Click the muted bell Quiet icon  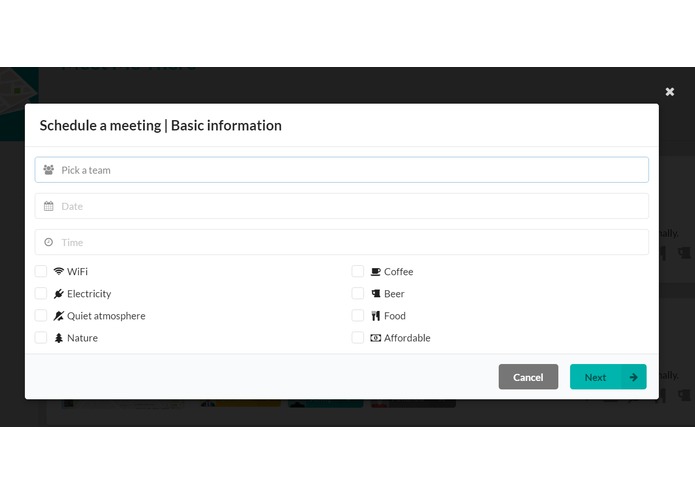pyautogui.click(x=59, y=315)
